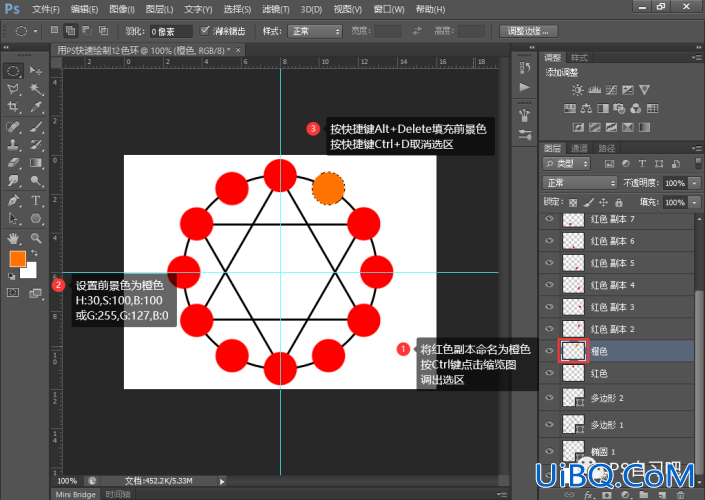705x500 pixels.
Task: Open the 样式 style dropdown
Action: [315, 31]
